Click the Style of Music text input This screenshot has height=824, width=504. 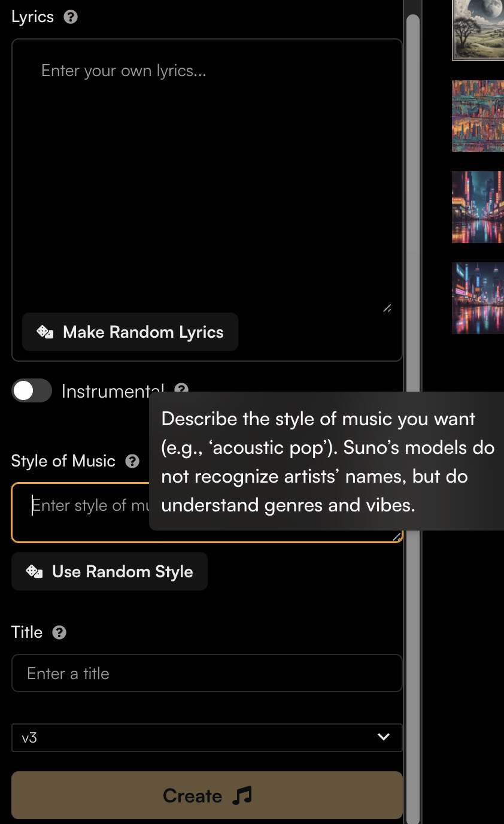point(80,513)
